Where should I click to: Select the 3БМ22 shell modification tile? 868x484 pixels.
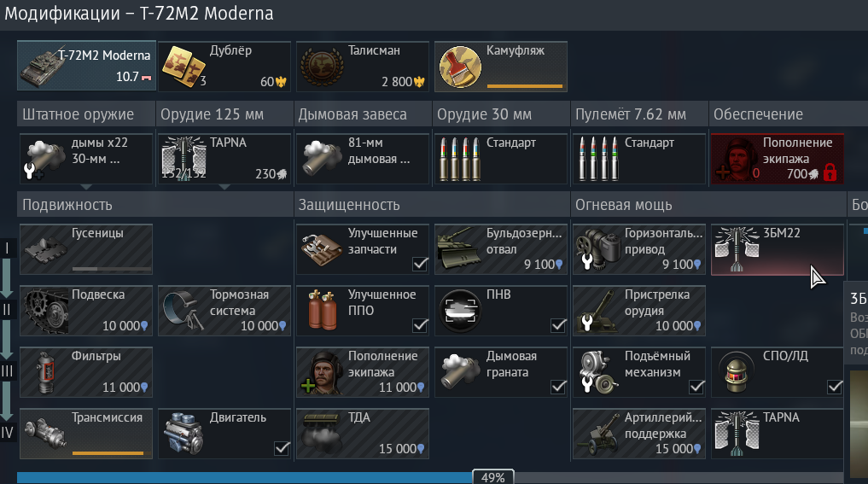tap(778, 249)
